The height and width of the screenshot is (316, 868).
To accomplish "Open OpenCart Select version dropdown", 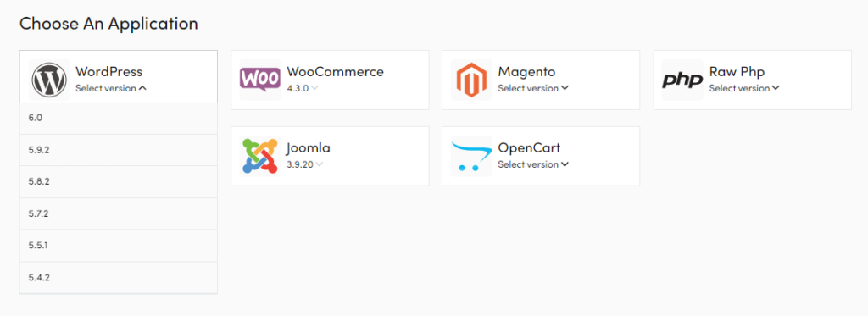I will tap(533, 164).
